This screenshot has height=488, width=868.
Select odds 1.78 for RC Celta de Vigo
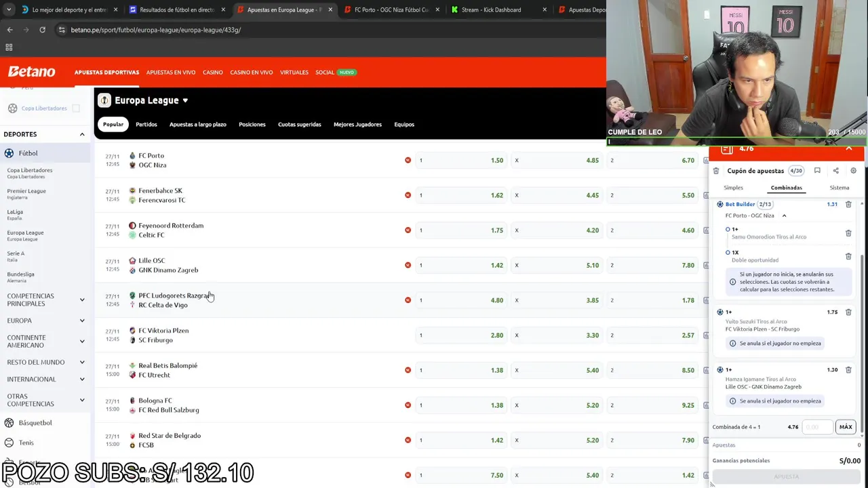[x=652, y=300]
